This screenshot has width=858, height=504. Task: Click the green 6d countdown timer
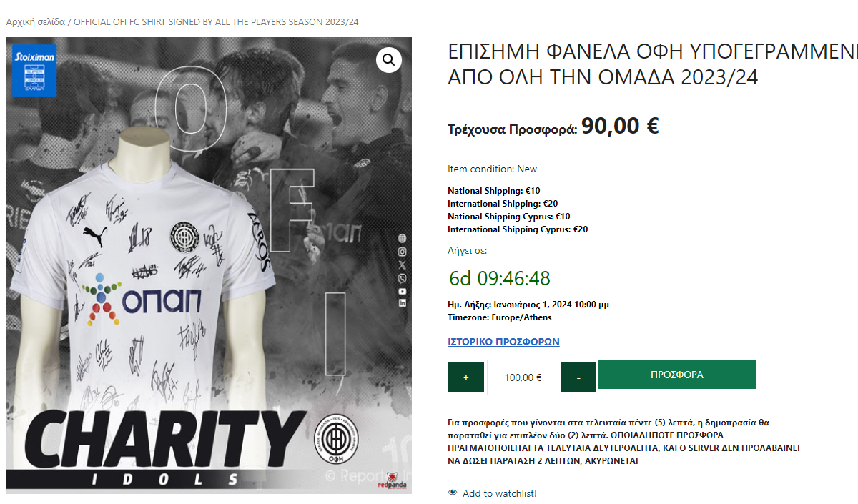[499, 278]
